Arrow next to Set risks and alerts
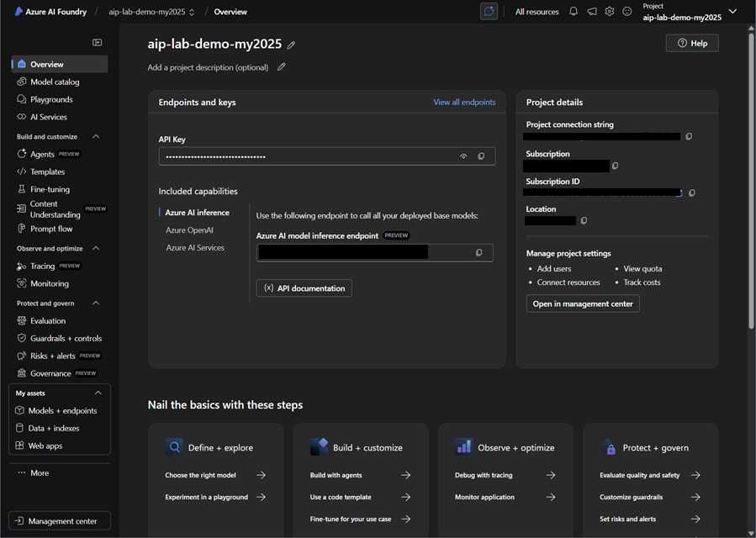Image resolution: width=756 pixels, height=538 pixels. (x=695, y=520)
